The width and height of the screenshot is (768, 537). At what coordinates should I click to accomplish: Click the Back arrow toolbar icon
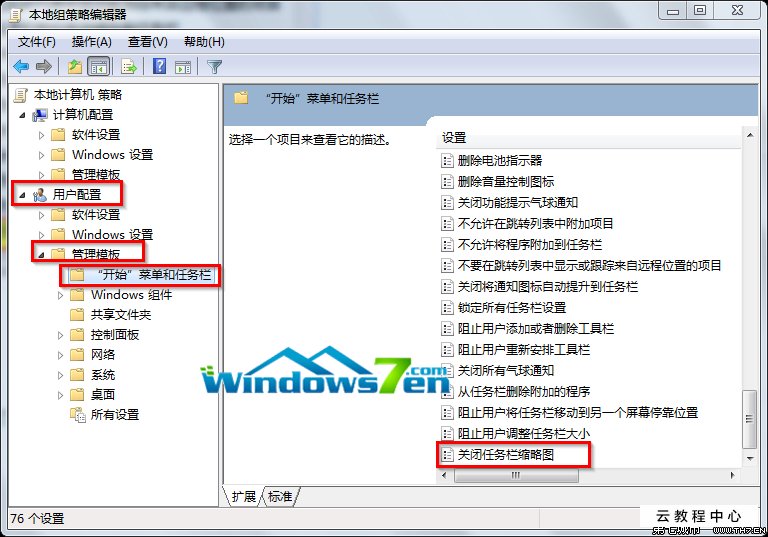[x=21, y=66]
